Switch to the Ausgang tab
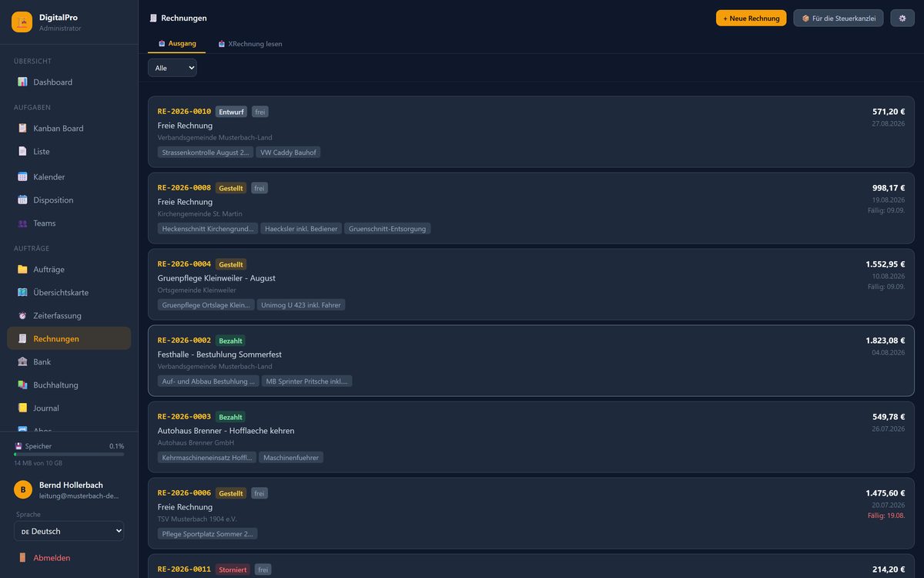The image size is (924, 578). tap(176, 44)
